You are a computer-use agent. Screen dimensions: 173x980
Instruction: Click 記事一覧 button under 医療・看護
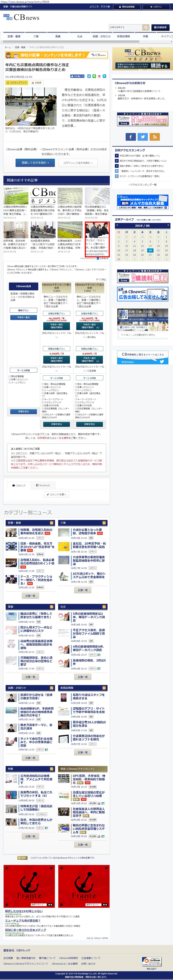click(x=30, y=596)
